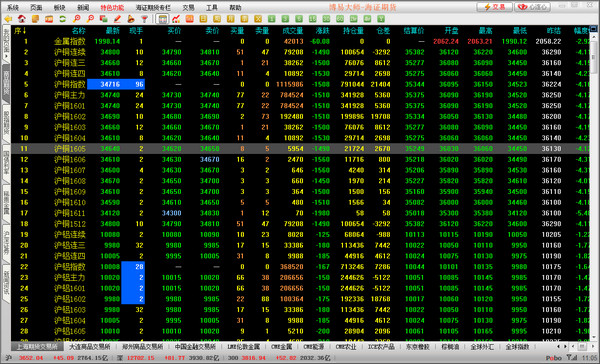Sort by the 成交量 column header
The height and width of the screenshot is (364, 600).
click(x=293, y=31)
